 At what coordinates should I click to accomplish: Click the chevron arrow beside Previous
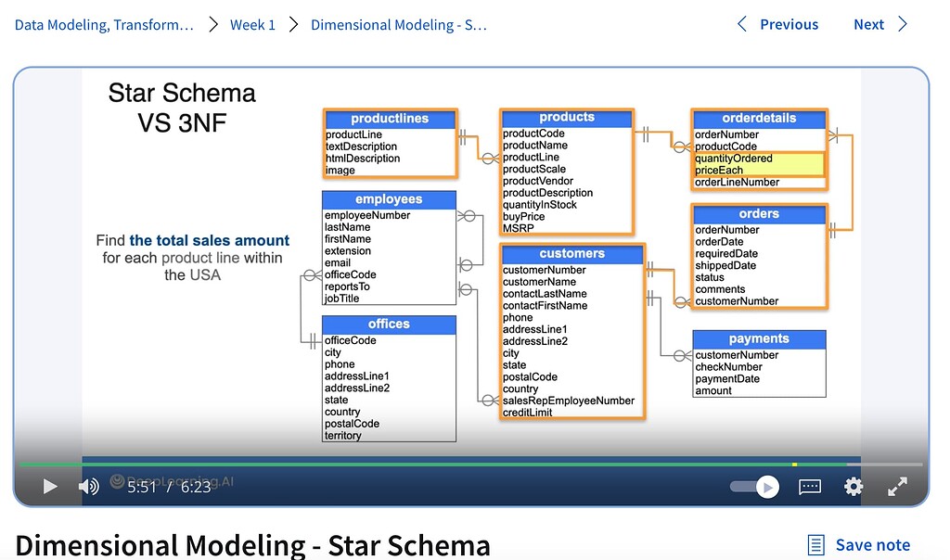(740, 24)
